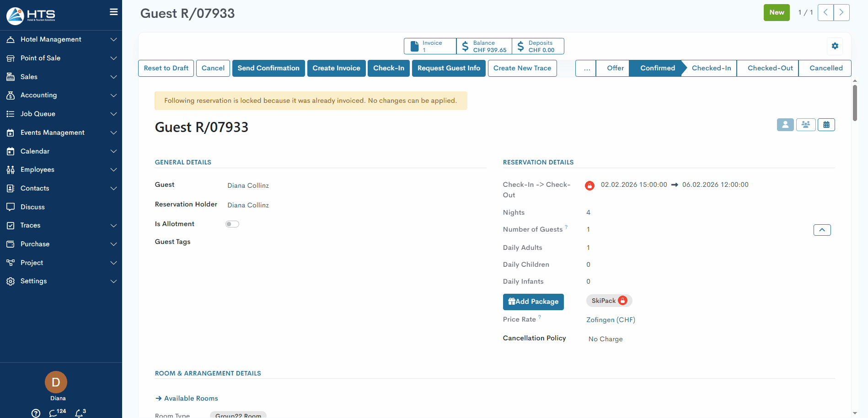The height and width of the screenshot is (418, 868).
Task: Open the calendar view icon
Action: coord(826,125)
